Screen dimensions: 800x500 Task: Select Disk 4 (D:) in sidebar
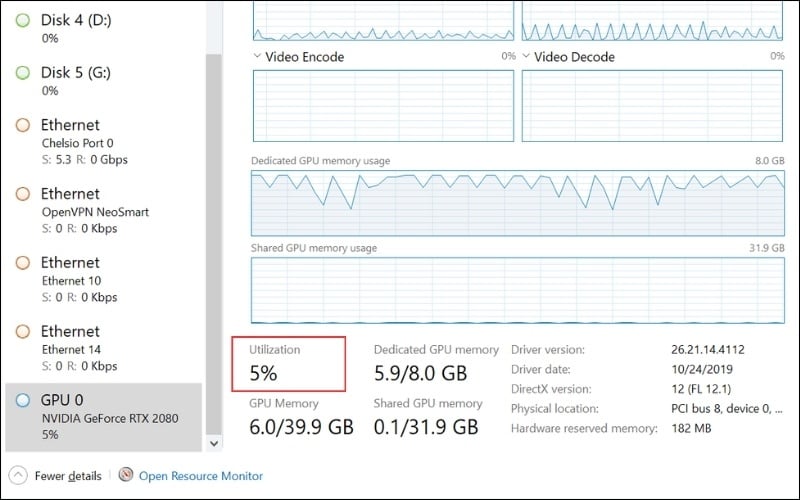(x=104, y=28)
